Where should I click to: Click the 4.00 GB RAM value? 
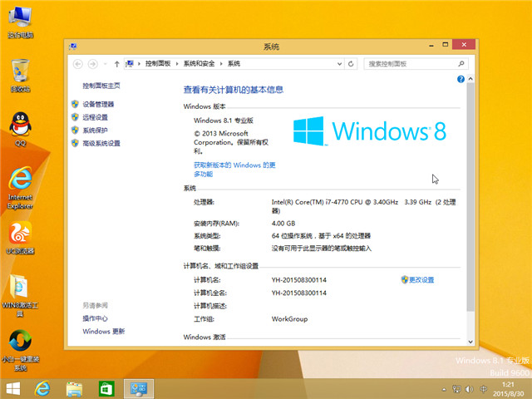[x=283, y=224]
